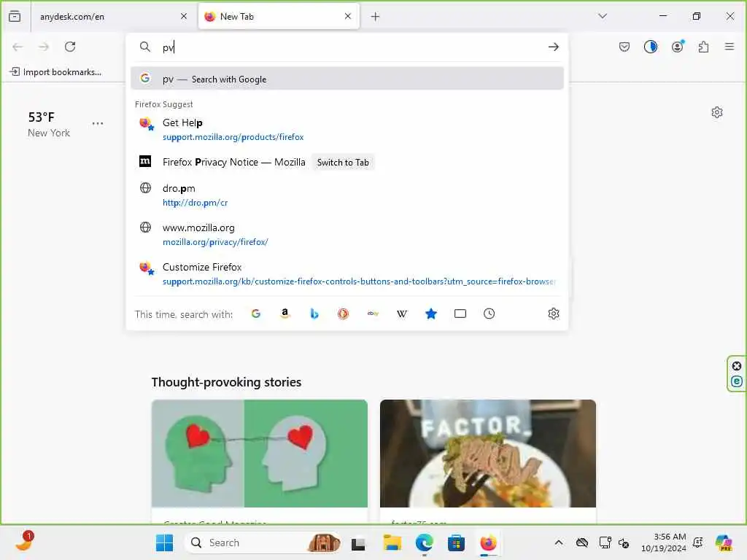Click Switch to Tab button

[x=343, y=163]
